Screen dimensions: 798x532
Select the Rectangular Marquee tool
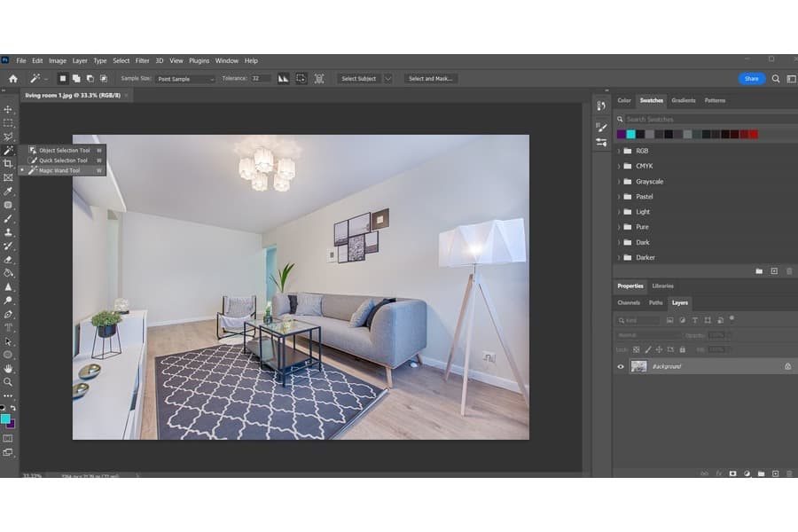coord(8,123)
